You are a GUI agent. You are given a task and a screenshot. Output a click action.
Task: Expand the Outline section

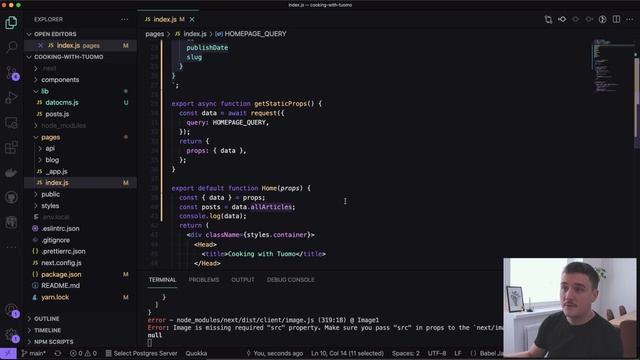pos(80,319)
